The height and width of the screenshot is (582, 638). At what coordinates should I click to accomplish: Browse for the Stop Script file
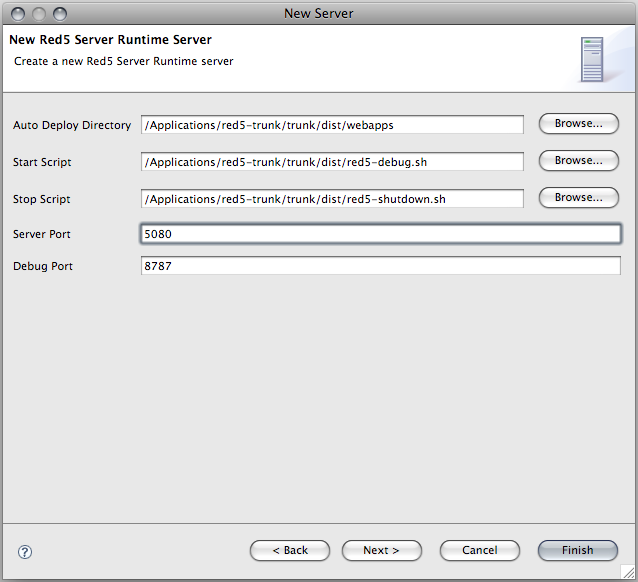(579, 198)
